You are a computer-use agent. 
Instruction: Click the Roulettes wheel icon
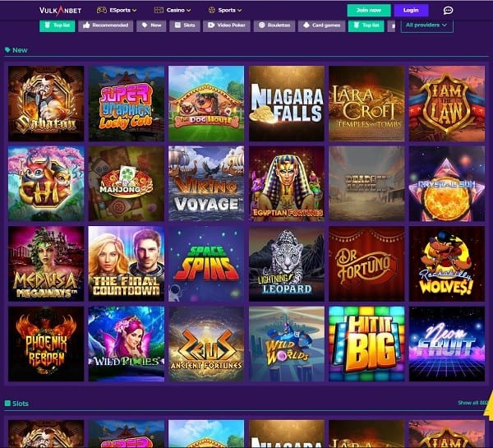coord(262,25)
